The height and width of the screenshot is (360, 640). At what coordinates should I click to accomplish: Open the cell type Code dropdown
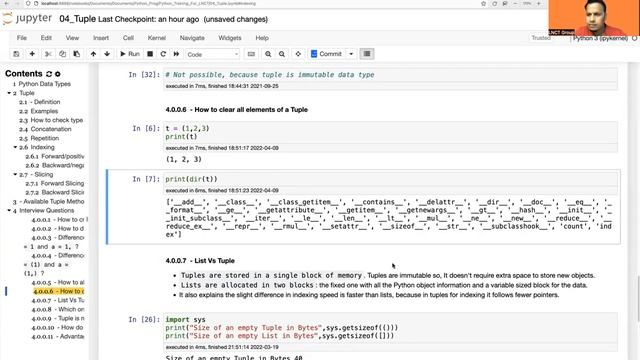pyautogui.click(x=213, y=54)
